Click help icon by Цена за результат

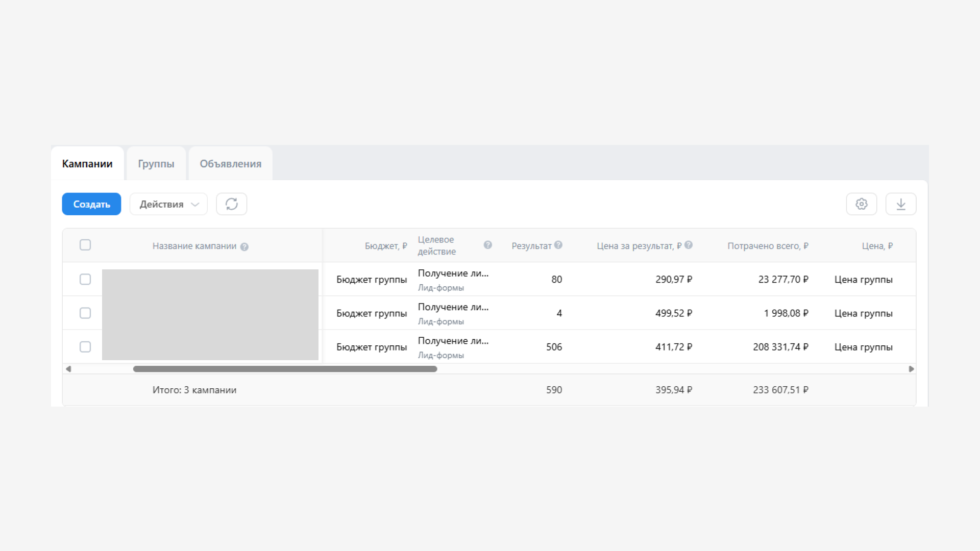point(689,245)
